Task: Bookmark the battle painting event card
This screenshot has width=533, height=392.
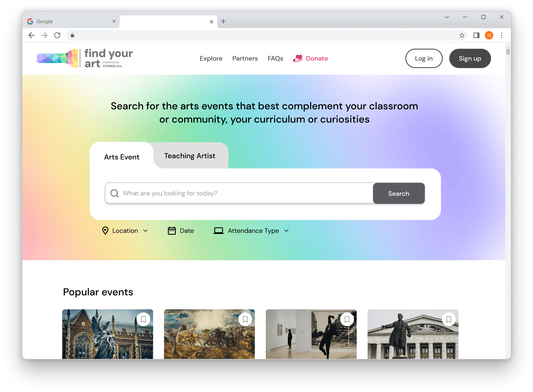Action: click(245, 319)
